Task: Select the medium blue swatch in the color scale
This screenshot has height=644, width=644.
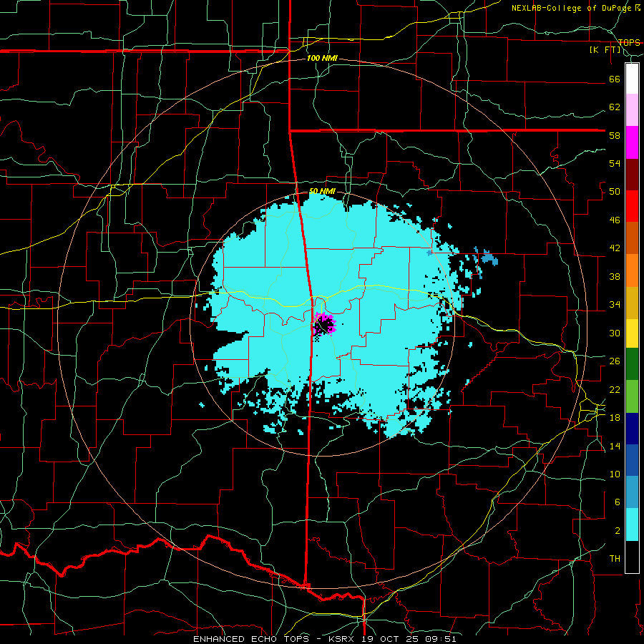Action: click(632, 460)
